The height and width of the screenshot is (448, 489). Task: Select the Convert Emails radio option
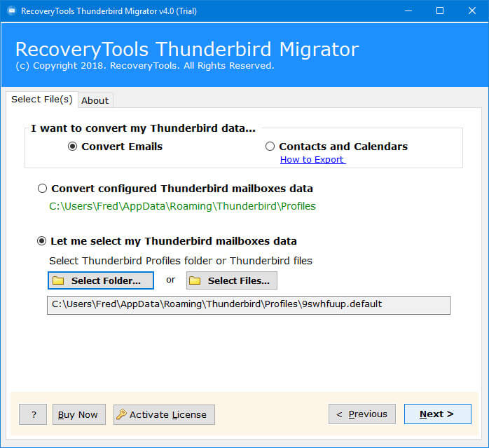point(72,147)
